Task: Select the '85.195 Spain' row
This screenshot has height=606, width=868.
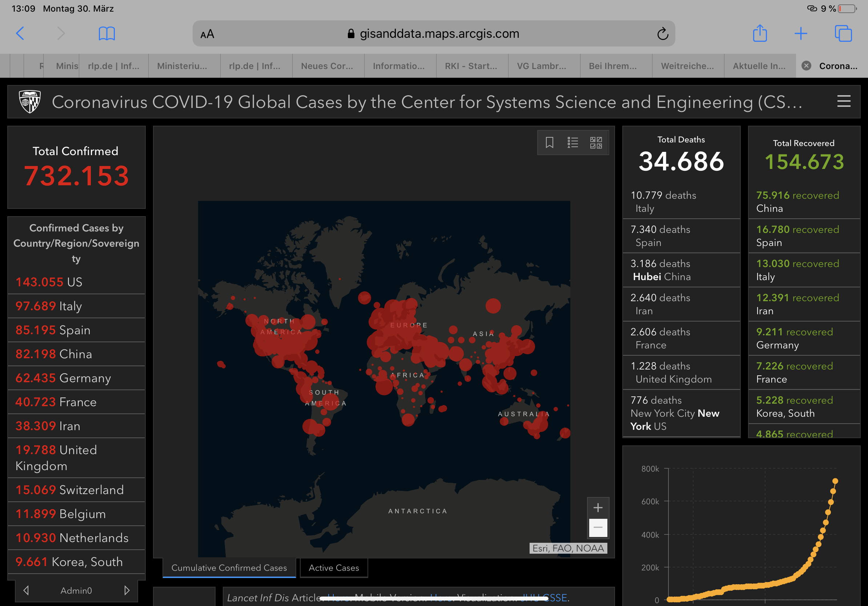Action: [x=76, y=330]
